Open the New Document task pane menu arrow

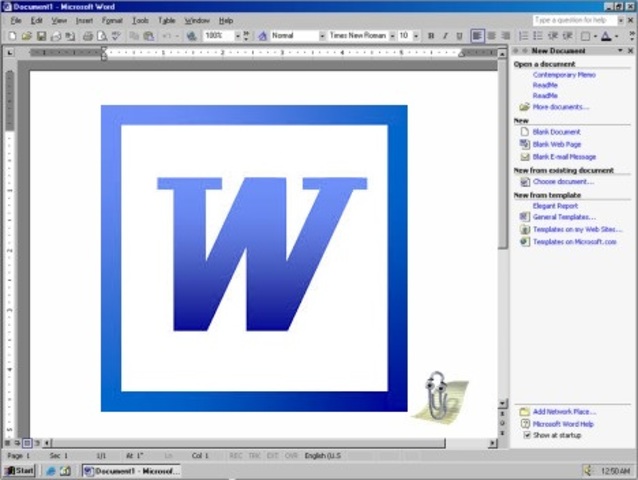620,50
